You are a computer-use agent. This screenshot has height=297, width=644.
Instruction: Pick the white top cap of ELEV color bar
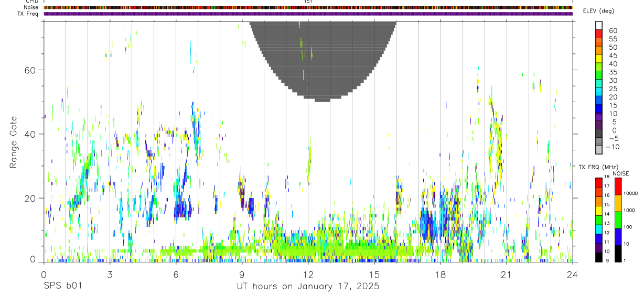(x=599, y=25)
